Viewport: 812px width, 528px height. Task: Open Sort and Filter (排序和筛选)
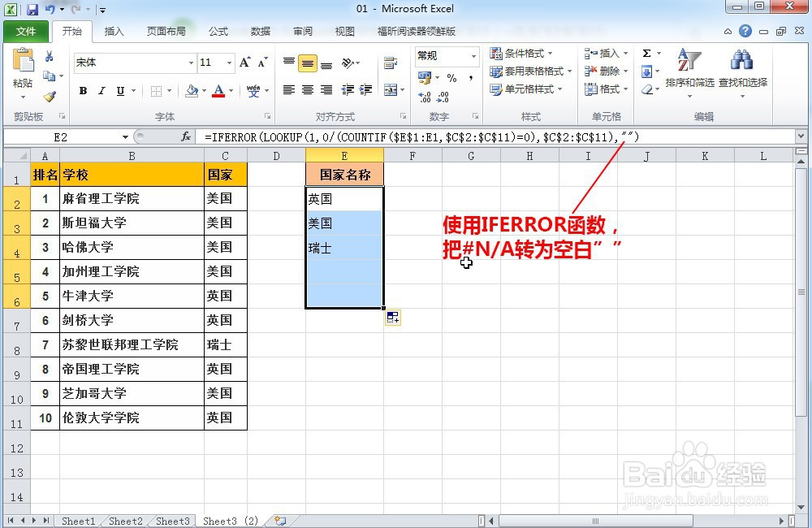click(x=689, y=72)
